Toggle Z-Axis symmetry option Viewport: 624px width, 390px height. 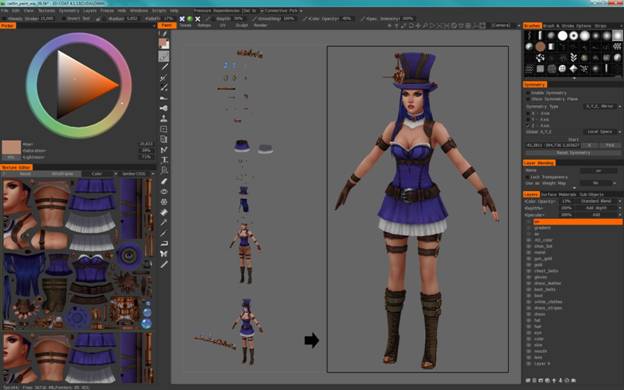click(528, 125)
